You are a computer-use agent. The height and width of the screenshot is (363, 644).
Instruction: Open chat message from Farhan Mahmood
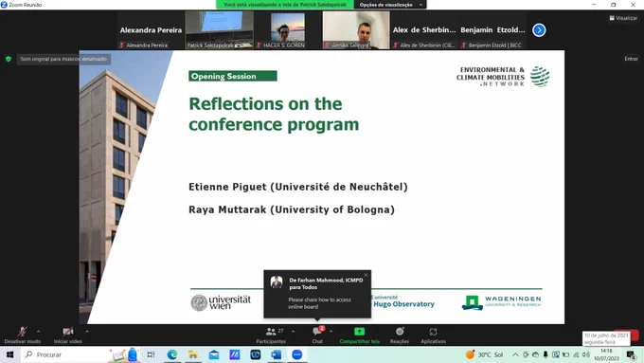(x=317, y=294)
